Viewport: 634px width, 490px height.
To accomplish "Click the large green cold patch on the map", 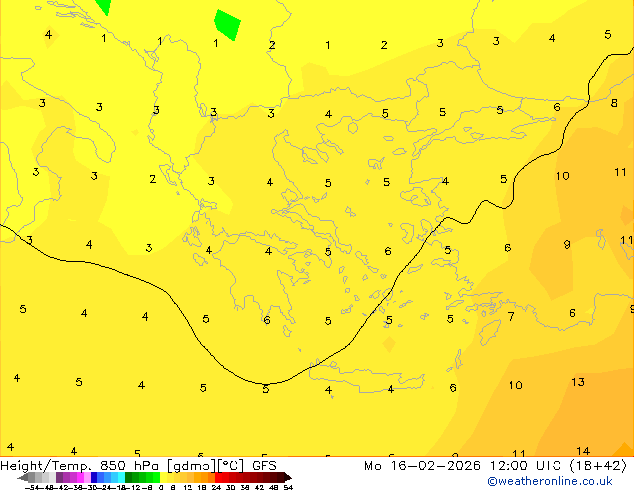I will click(x=227, y=25).
